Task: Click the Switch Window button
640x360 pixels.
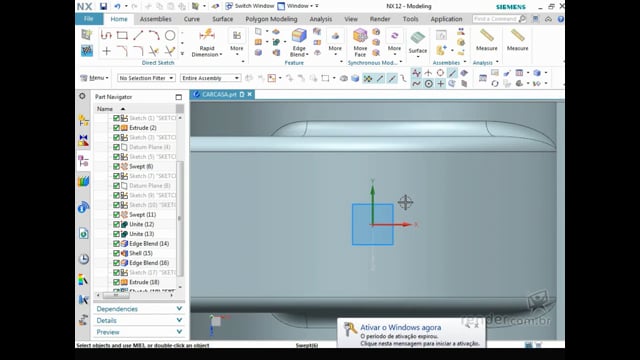Action: [x=249, y=6]
